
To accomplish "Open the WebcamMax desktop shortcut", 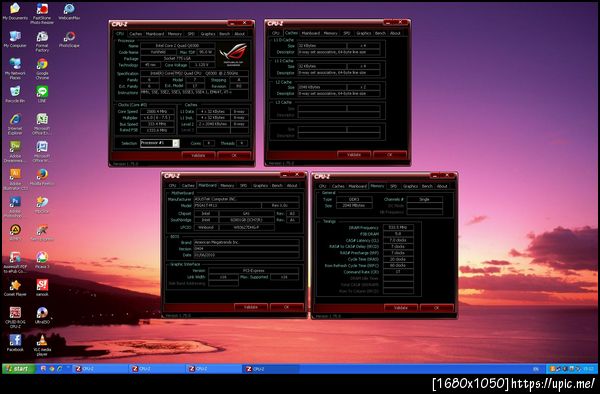I will [x=69, y=11].
